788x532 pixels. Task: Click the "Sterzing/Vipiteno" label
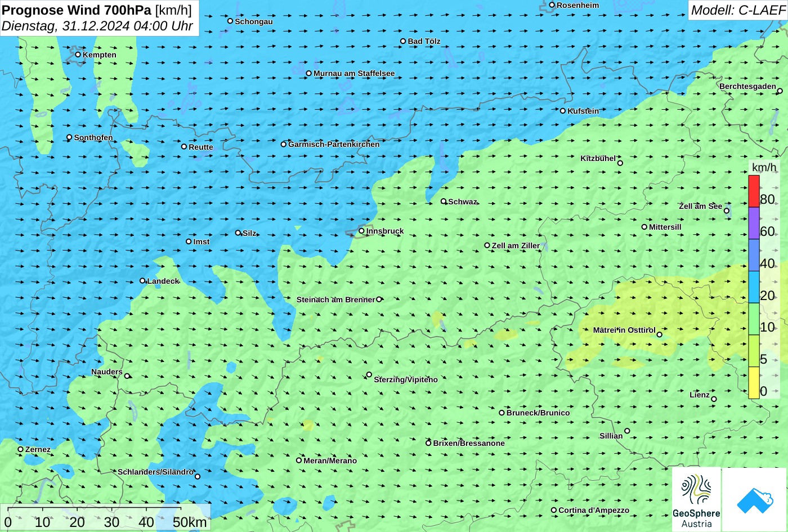point(406,379)
